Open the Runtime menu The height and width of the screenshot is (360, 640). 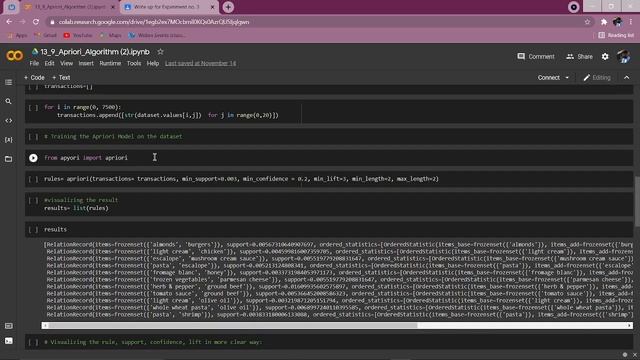click(x=110, y=64)
